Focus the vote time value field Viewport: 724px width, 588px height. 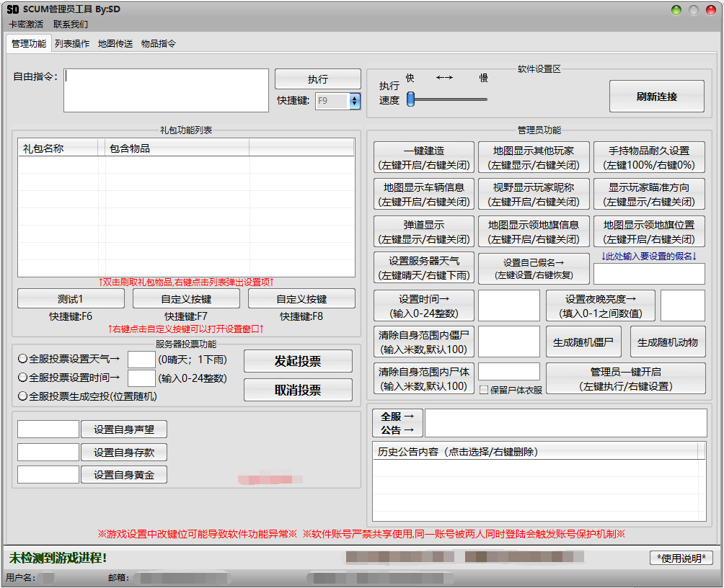click(141, 378)
